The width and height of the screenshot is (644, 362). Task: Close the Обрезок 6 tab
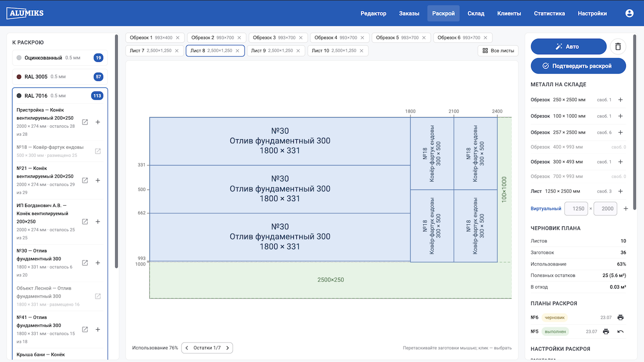click(487, 38)
